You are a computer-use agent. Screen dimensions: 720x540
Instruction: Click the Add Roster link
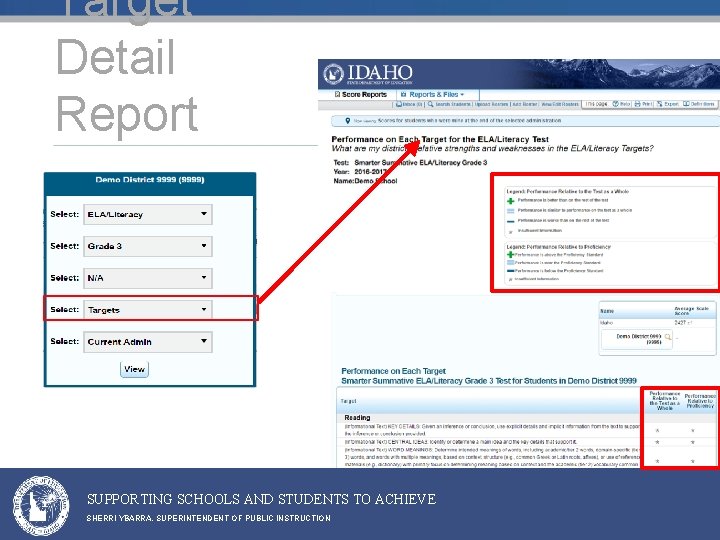(524, 104)
